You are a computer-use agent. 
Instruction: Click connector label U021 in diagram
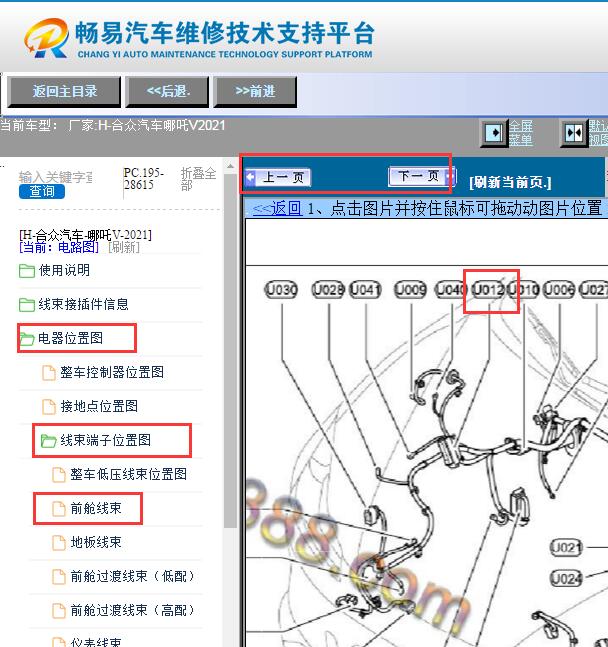567,547
